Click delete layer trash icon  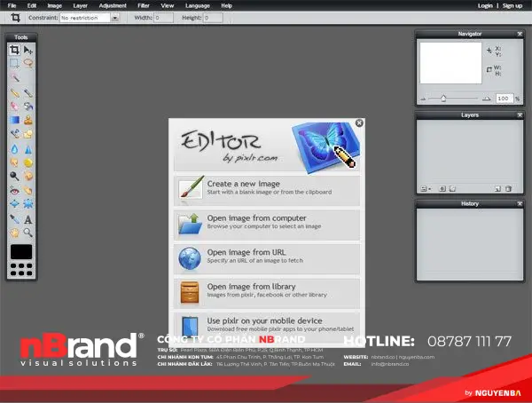508,189
